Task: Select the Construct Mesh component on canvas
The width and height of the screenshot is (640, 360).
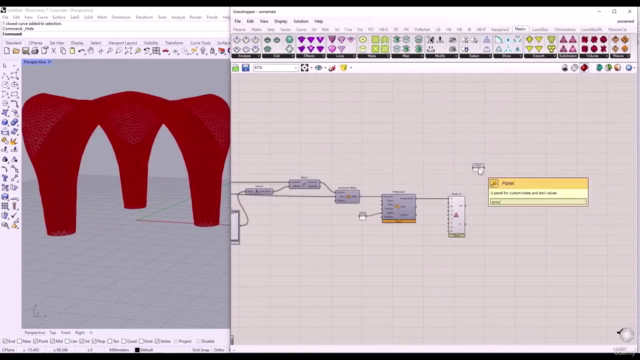Action: [347, 196]
